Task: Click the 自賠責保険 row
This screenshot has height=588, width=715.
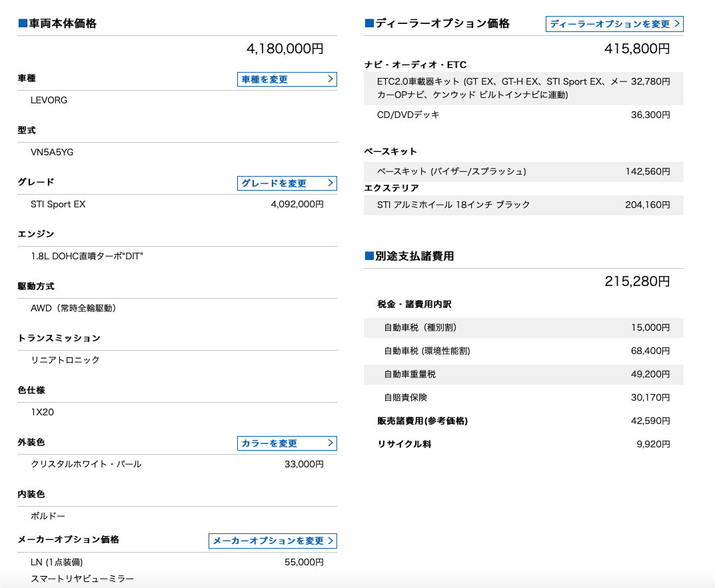Action: click(524, 398)
